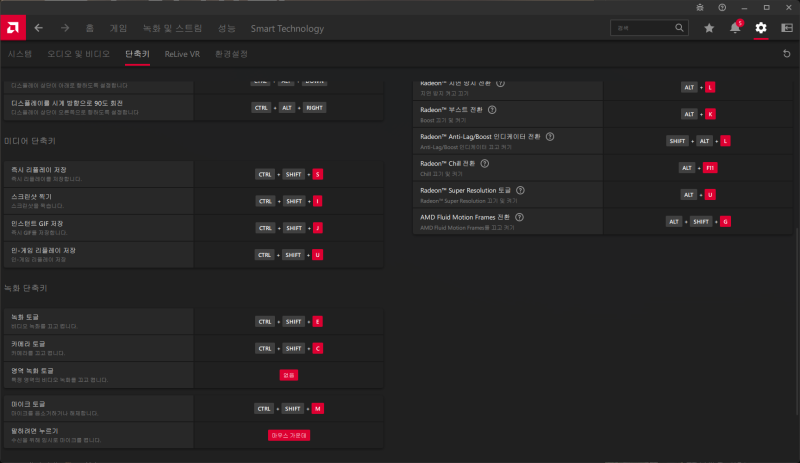Select the 단축키 sub-tab
Screen dimensions: 800x463
click(137, 54)
